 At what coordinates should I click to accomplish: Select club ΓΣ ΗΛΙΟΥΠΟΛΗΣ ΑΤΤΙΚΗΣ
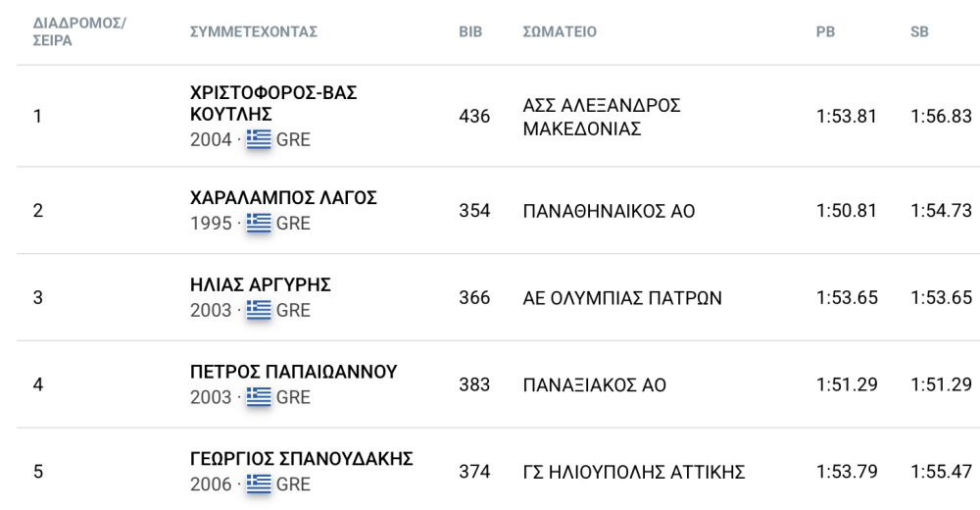[634, 472]
